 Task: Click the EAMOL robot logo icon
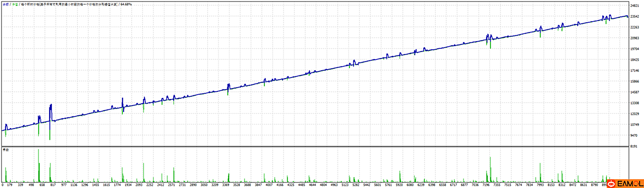tap(611, 184)
